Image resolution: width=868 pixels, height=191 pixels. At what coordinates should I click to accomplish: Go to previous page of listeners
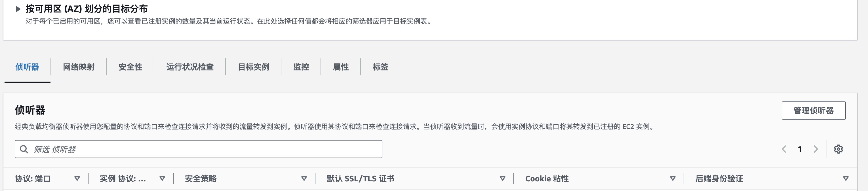[784, 149]
